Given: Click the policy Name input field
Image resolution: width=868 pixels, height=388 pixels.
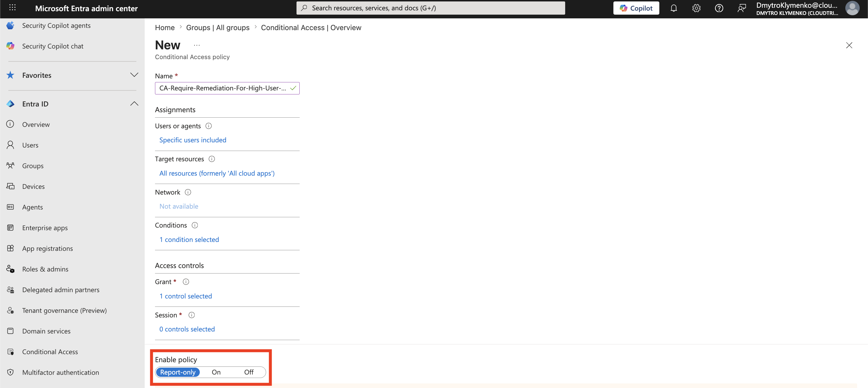Looking at the screenshot, I should [x=227, y=88].
